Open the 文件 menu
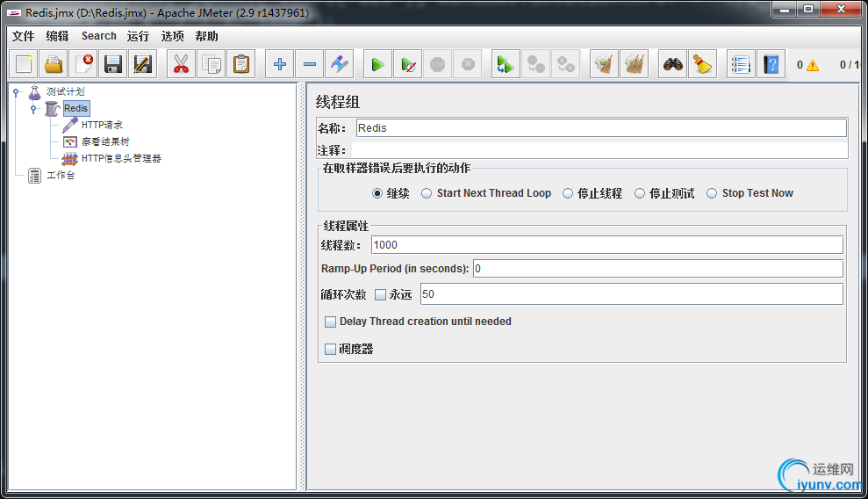The image size is (868, 499). [23, 36]
